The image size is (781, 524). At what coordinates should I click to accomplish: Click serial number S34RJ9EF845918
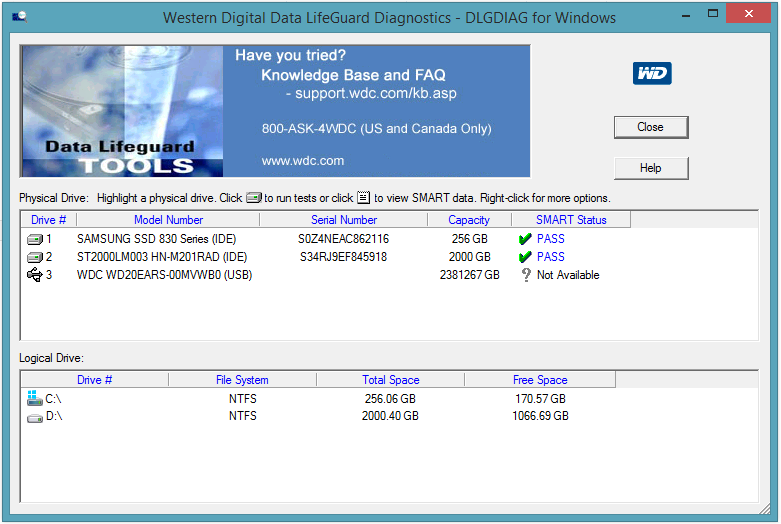coord(343,257)
